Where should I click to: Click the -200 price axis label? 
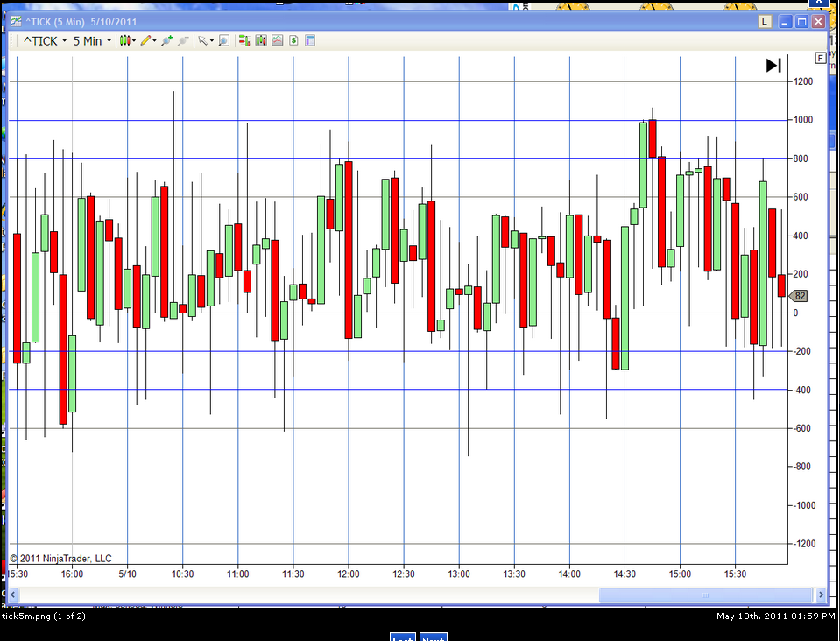coord(801,351)
